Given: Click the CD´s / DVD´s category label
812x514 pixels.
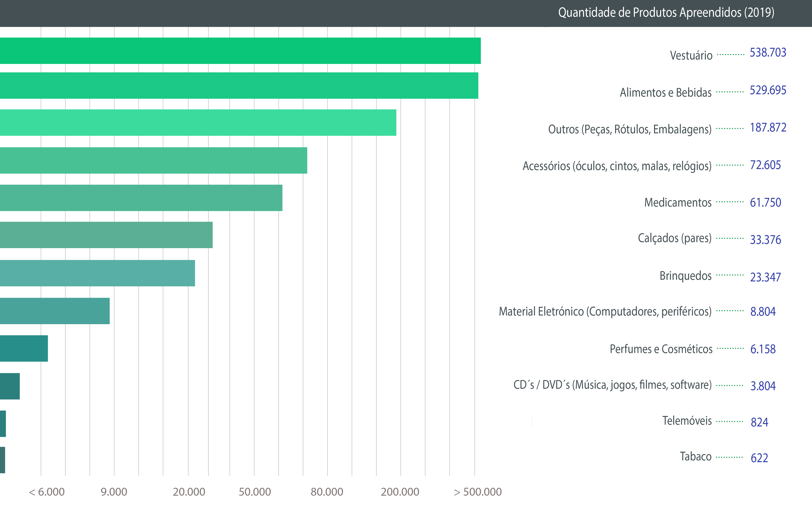Looking at the screenshot, I should [x=612, y=385].
